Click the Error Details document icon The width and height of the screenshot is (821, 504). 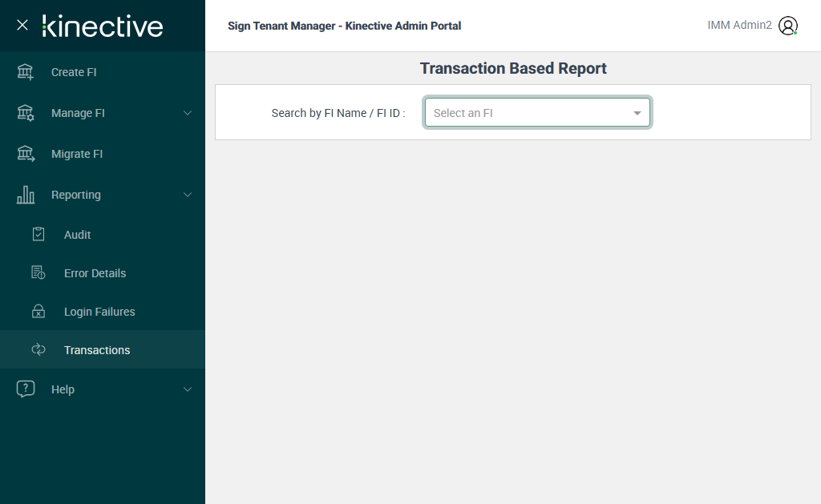[x=38, y=272]
